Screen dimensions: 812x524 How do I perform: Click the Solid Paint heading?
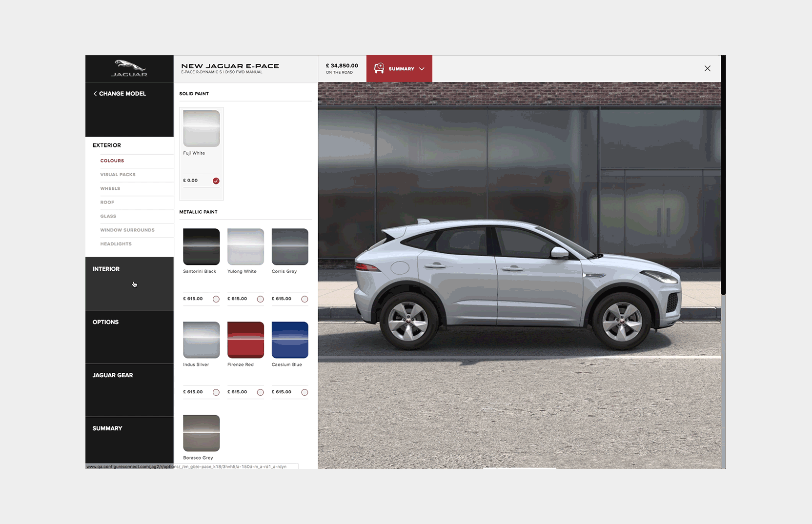pos(194,94)
